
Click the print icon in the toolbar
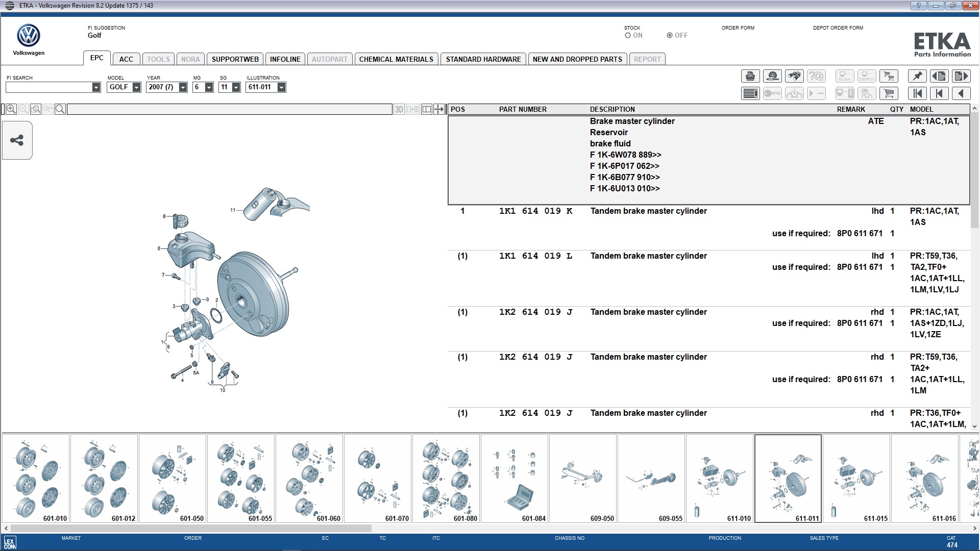(x=750, y=77)
